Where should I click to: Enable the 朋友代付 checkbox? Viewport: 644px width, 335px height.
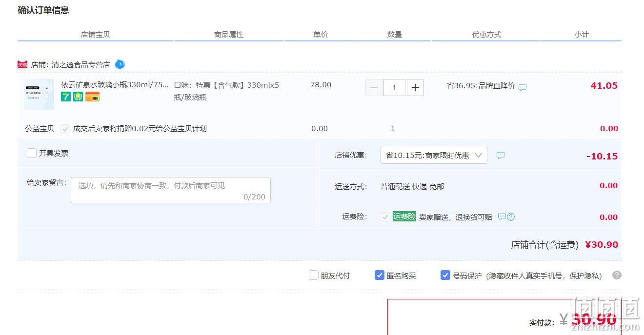coord(314,275)
